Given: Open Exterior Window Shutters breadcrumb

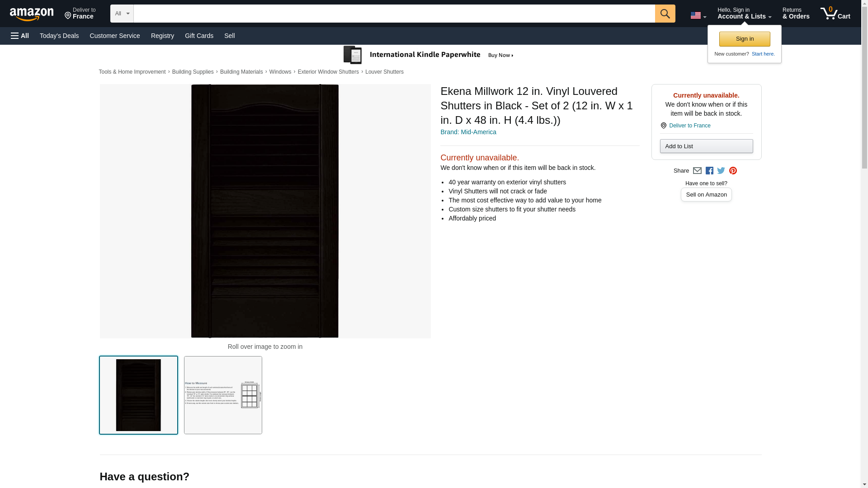Looking at the screenshot, I should click(x=328, y=72).
